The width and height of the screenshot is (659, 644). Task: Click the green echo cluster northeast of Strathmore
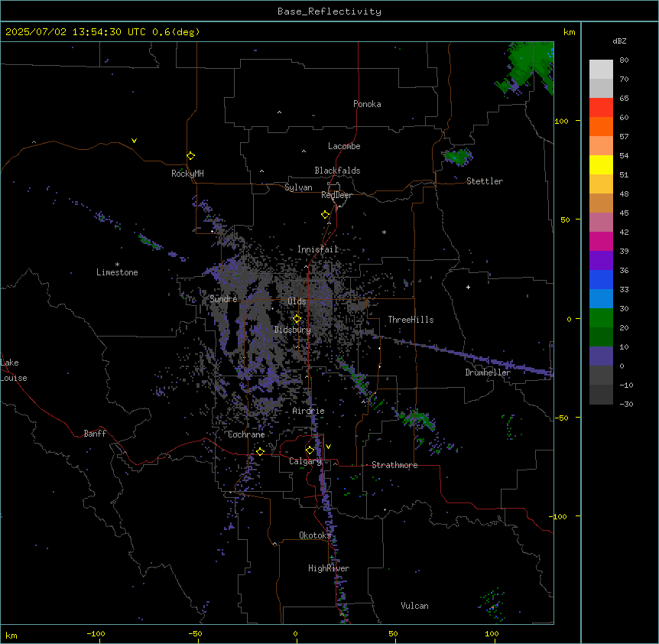[x=417, y=420]
